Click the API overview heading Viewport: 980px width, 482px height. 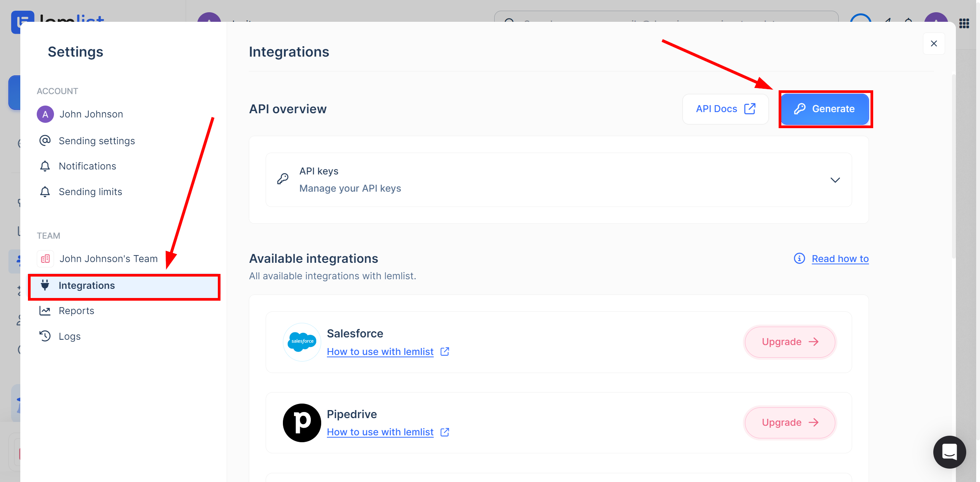(x=288, y=109)
